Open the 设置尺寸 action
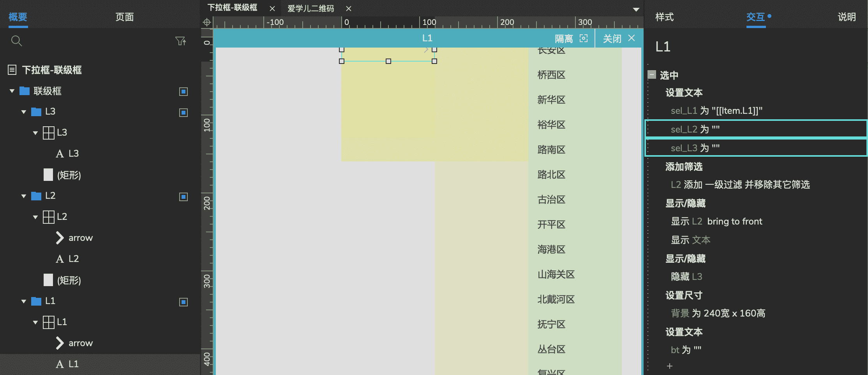This screenshot has width=868, height=375. click(684, 295)
